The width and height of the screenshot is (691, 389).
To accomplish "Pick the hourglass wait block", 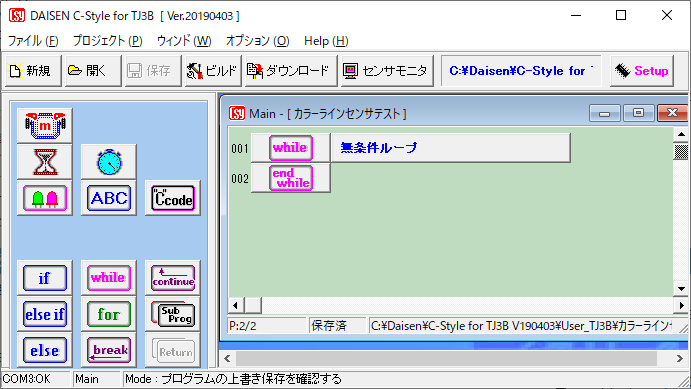I will coord(45,162).
